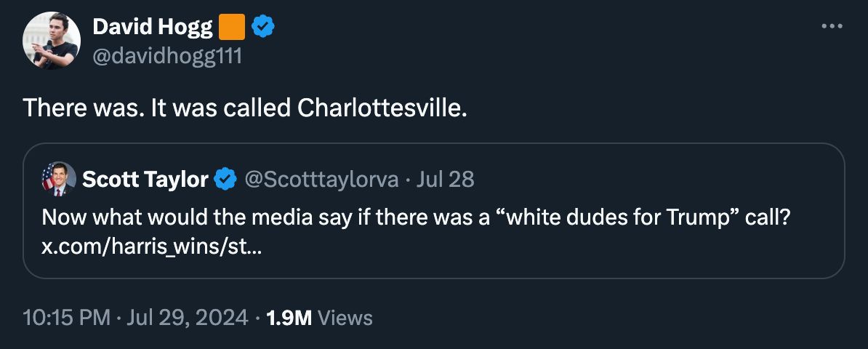The width and height of the screenshot is (868, 349).
Task: Click the 1.9M view count
Action: point(289,318)
